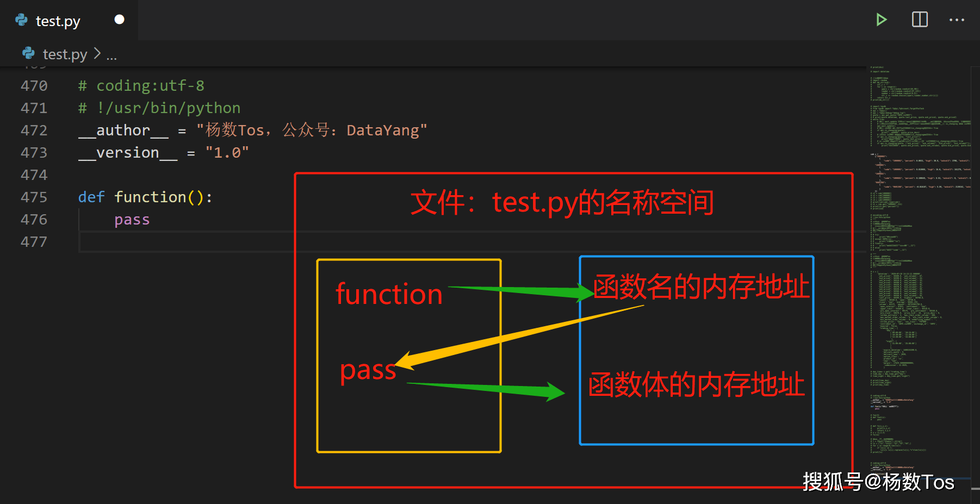980x504 pixels.
Task: Click line number 470 in the gutter
Action: coord(34,86)
